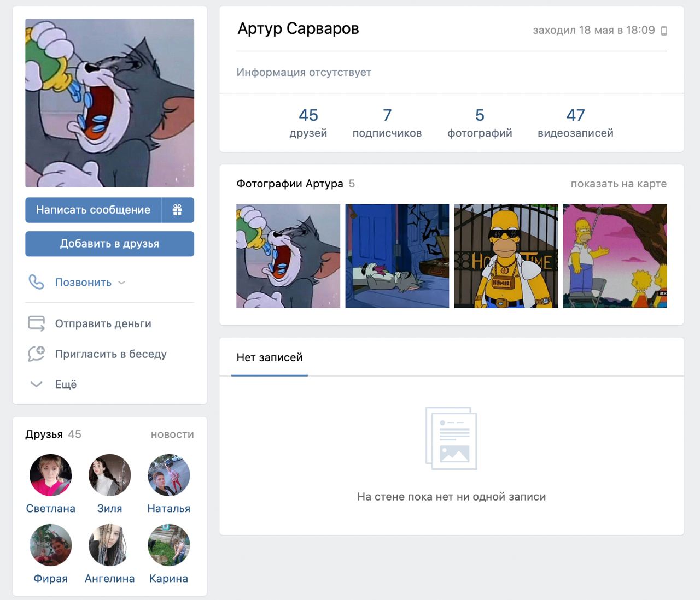Open the 47 видеозаписей counter
The image size is (700, 600).
575,123
